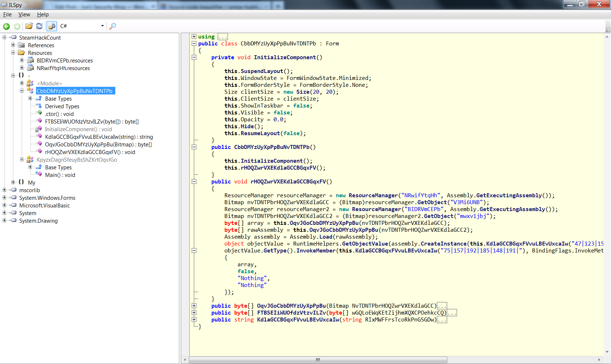Click the KpyzxDagnSfeuyBsShZKrtOqvJGo class icon
The width and height of the screenshot is (611, 364).
(x=30, y=159)
